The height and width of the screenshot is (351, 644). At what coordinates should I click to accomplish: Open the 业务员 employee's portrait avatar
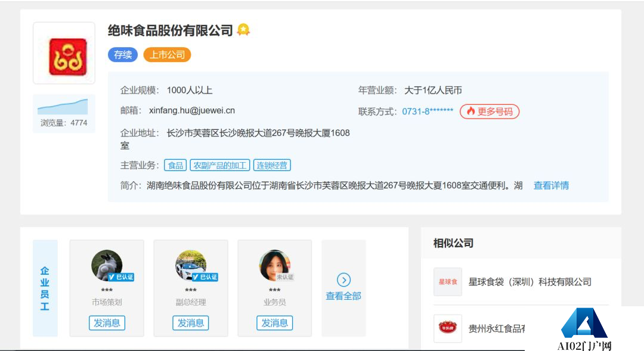[274, 265]
